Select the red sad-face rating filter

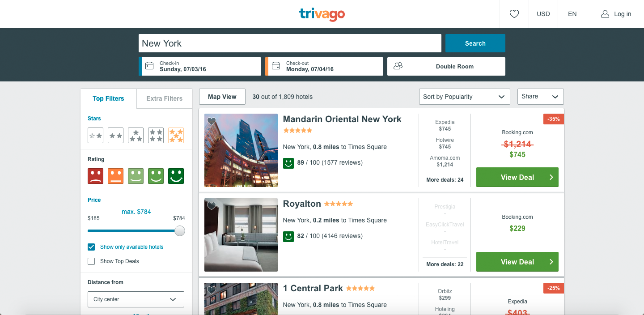click(96, 176)
